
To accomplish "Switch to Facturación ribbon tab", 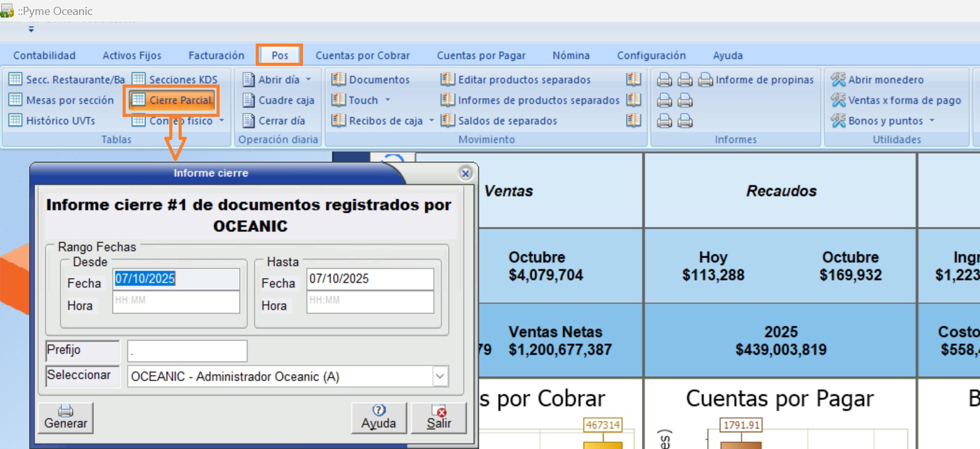I will pos(216,55).
